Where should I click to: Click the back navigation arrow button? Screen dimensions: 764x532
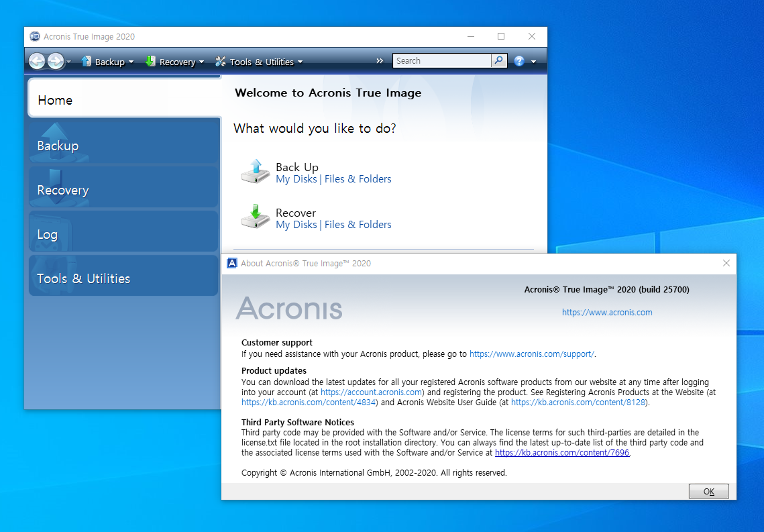coord(37,62)
